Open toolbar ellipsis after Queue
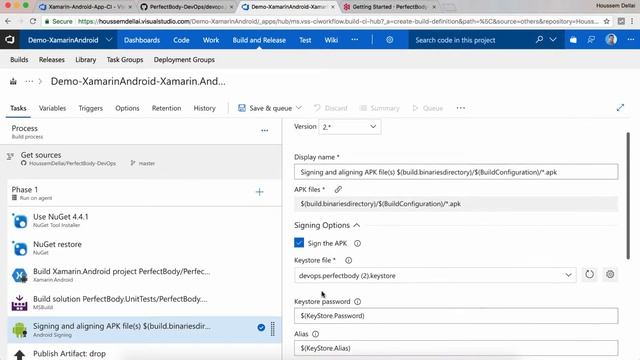This screenshot has height=360, width=640. [460, 108]
